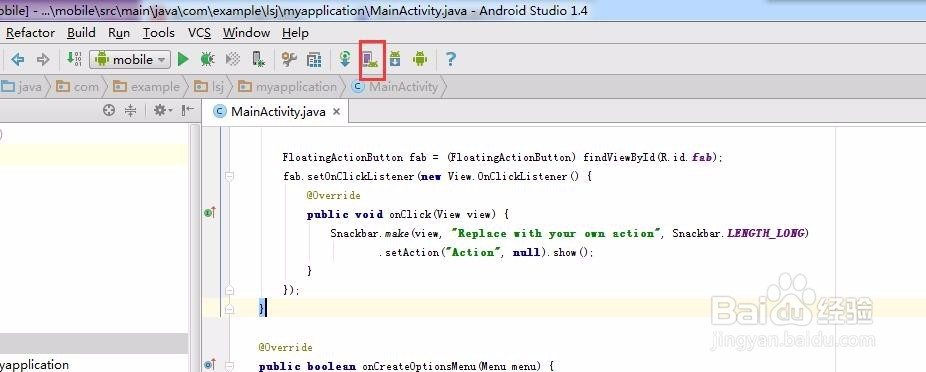Close the MainActivity.java tab

[x=337, y=112]
